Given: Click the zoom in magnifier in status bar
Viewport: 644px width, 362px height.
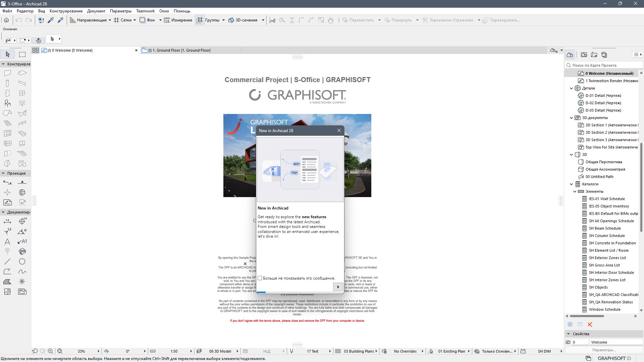Looking at the screenshot, I should click(x=50, y=351).
